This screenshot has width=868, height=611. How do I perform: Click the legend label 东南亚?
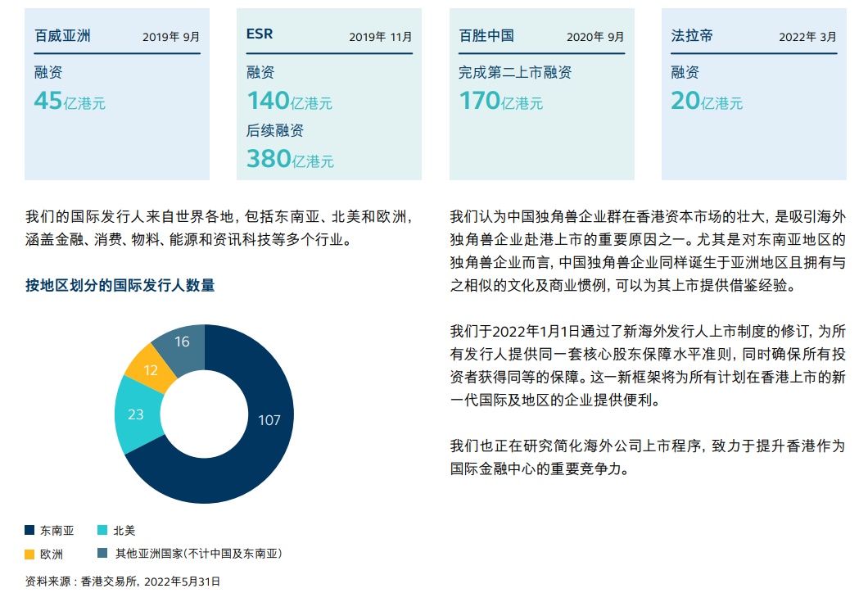57,531
